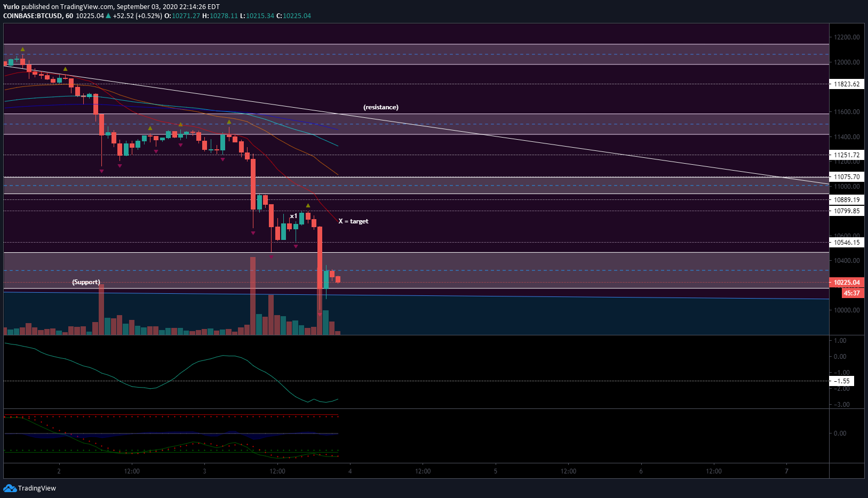868x498 pixels.
Task: Click the x1 annotation on chart
Action: [293, 216]
